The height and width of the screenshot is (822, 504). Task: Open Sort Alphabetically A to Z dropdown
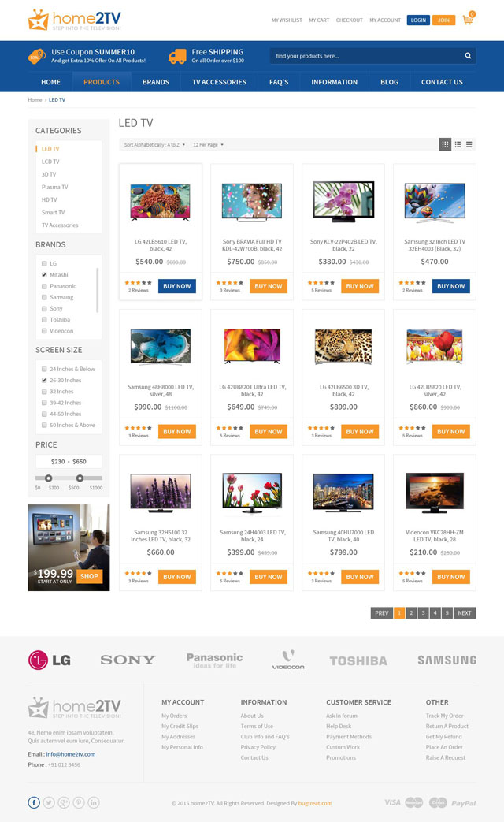click(x=154, y=145)
